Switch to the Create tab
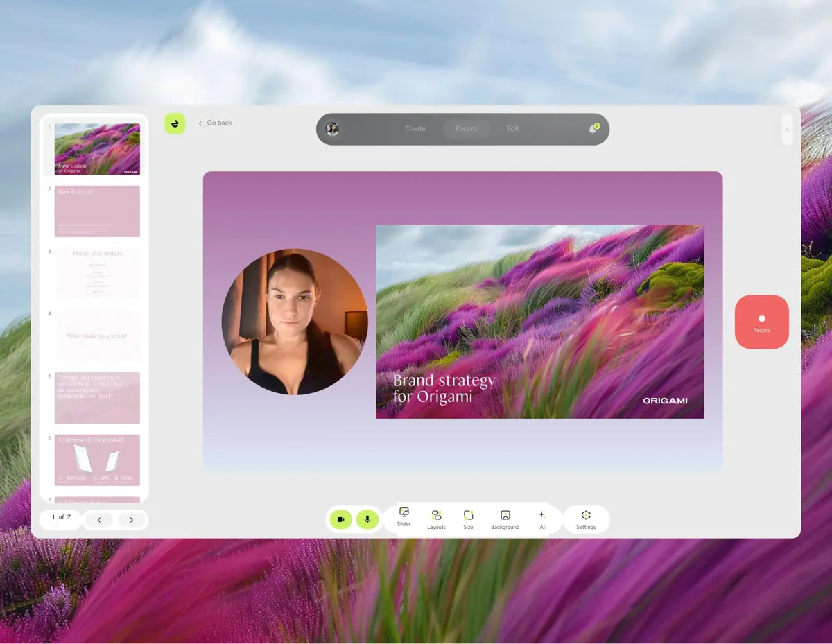This screenshot has height=644, width=832. (x=415, y=129)
